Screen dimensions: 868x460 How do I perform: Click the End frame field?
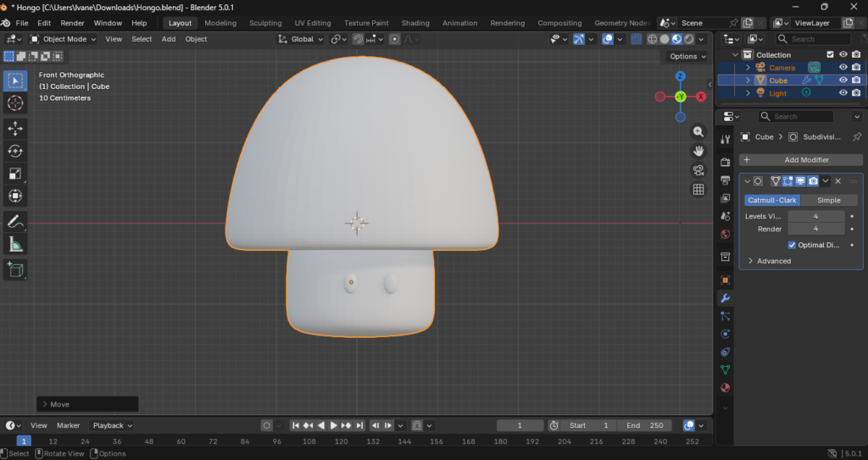click(644, 425)
